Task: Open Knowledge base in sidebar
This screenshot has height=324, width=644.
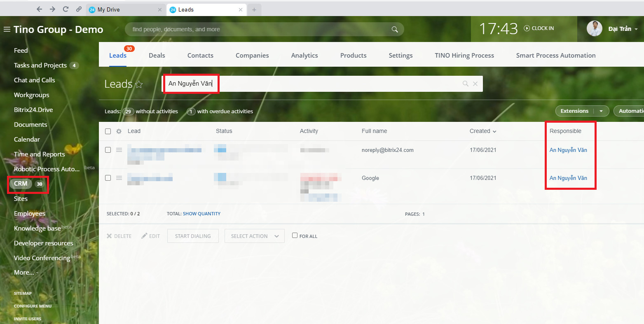Action: pos(37,228)
